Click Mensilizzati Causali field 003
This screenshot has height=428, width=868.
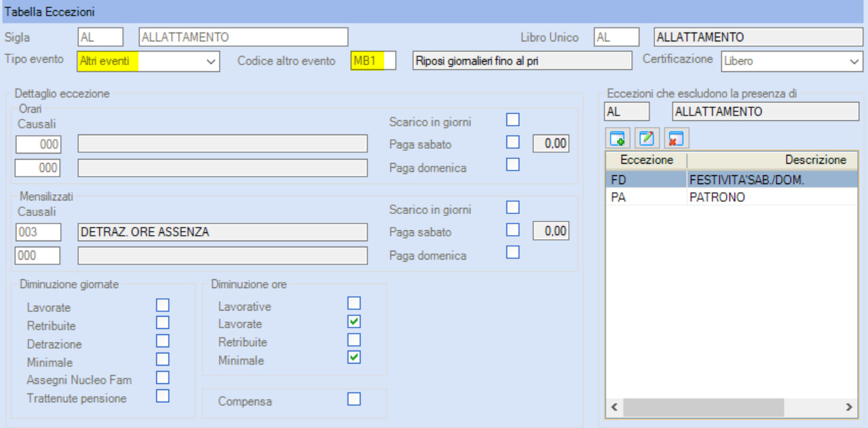tap(38, 232)
